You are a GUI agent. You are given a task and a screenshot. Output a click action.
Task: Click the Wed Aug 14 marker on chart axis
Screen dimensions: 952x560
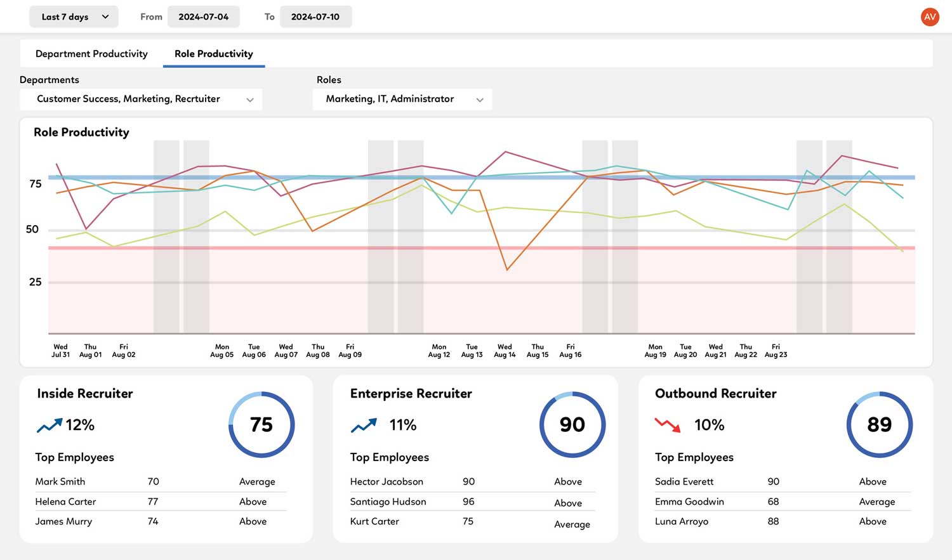click(505, 351)
